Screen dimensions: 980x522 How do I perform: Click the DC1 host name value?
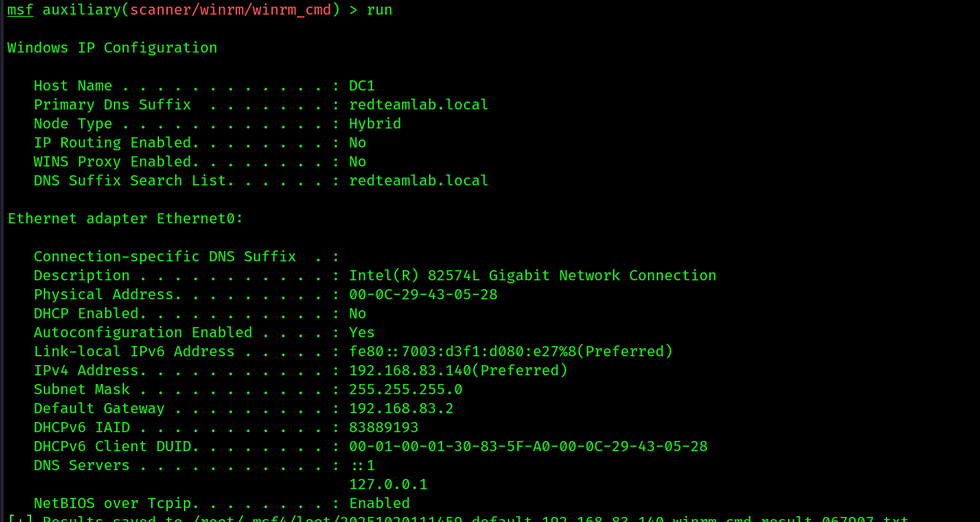pyautogui.click(x=362, y=86)
